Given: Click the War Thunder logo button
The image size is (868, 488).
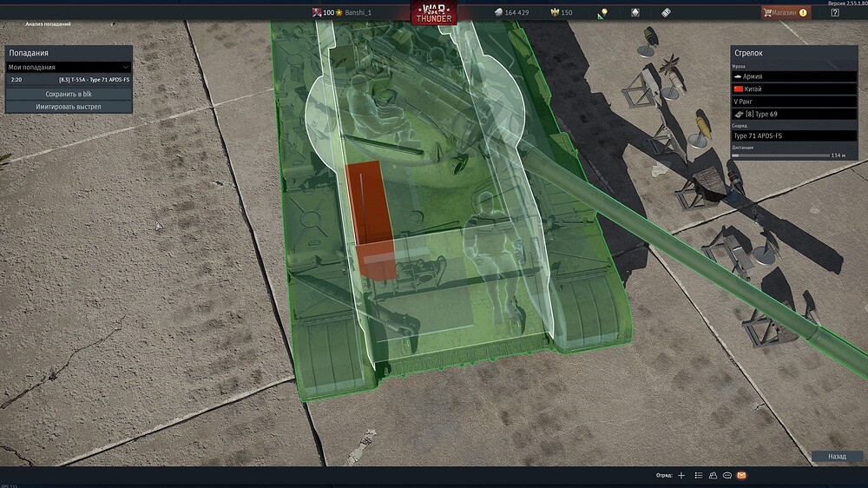Looking at the screenshot, I should 433,13.
